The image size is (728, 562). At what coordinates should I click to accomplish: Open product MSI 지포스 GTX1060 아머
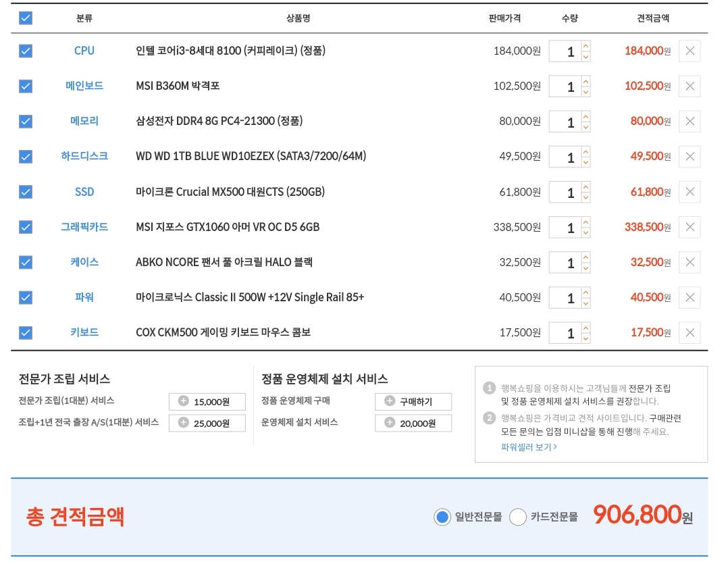click(x=228, y=227)
